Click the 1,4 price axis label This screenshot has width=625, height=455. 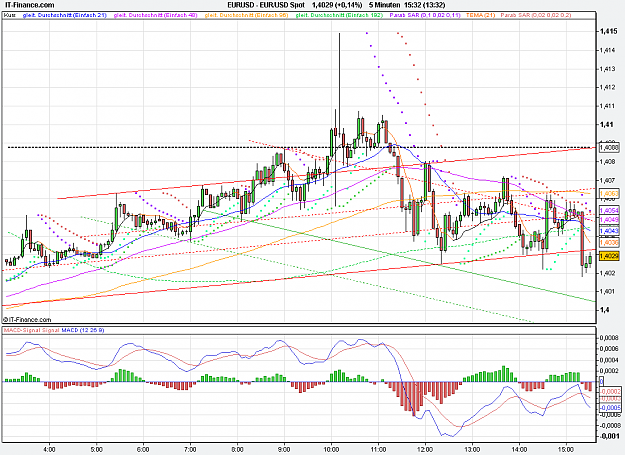coord(604,310)
